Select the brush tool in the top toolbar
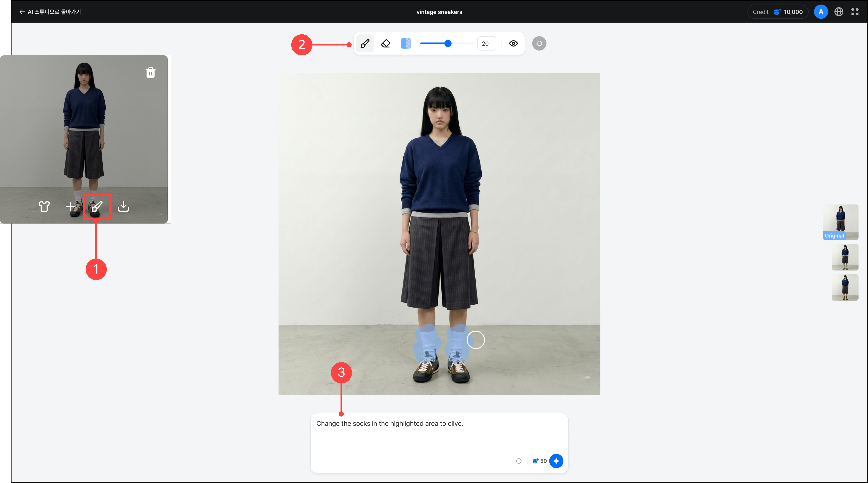Screen dimensions: 868x483 coord(365,44)
